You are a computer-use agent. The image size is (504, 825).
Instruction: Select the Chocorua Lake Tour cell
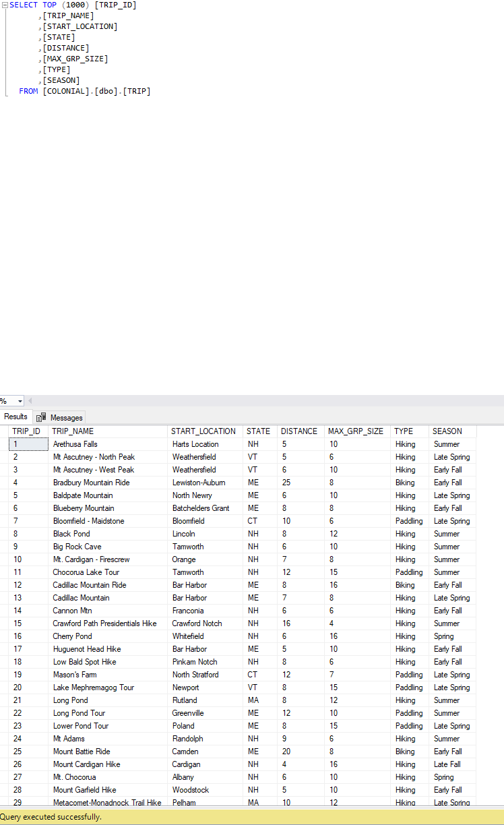click(108, 572)
